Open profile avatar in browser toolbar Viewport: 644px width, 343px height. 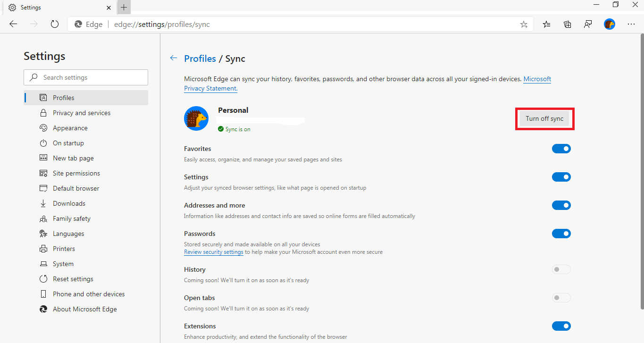610,24
